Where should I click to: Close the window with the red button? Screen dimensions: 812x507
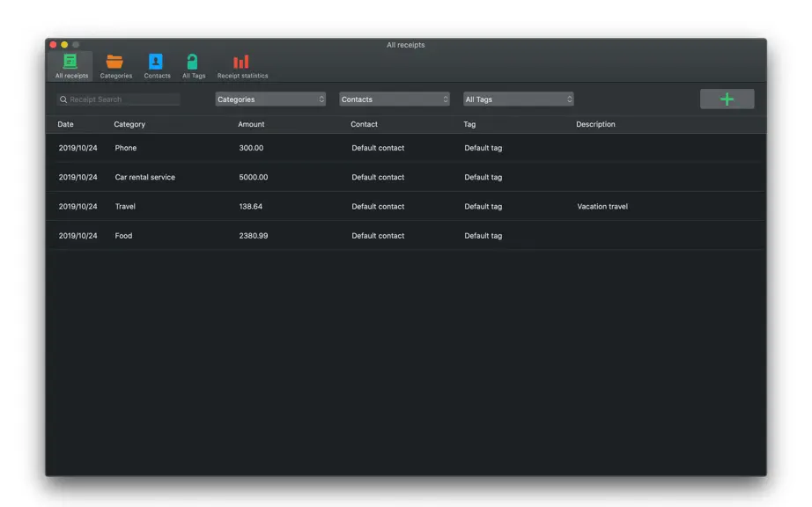(53, 45)
